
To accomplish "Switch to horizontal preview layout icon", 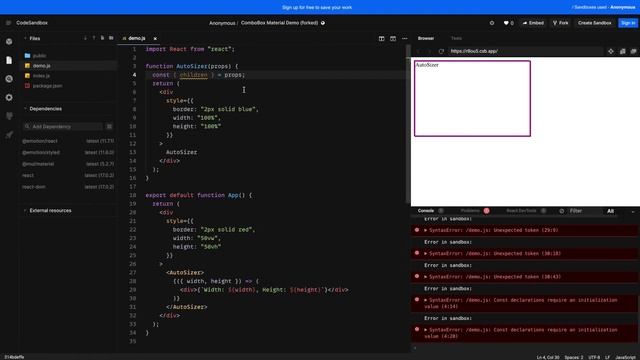I will (393, 38).
